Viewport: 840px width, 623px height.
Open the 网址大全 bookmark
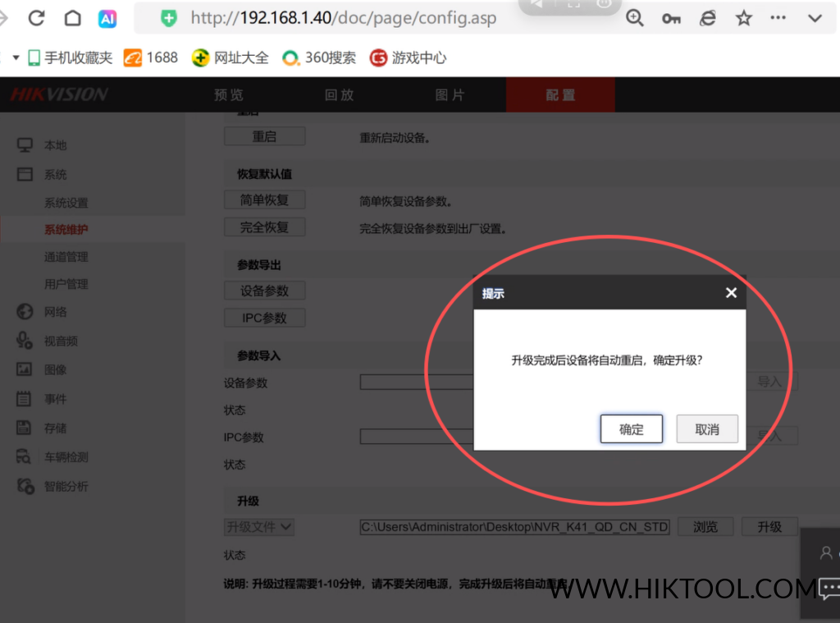[231, 57]
